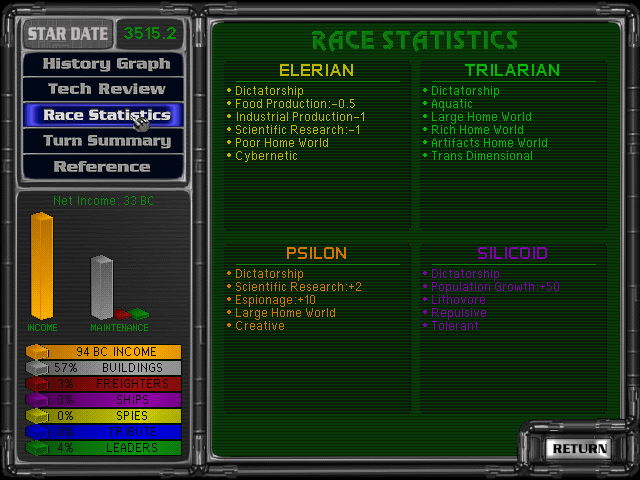Viewport: 640px width, 480px height.
Task: Click Elerian's Industrial Production-1 line
Action: (x=300, y=117)
